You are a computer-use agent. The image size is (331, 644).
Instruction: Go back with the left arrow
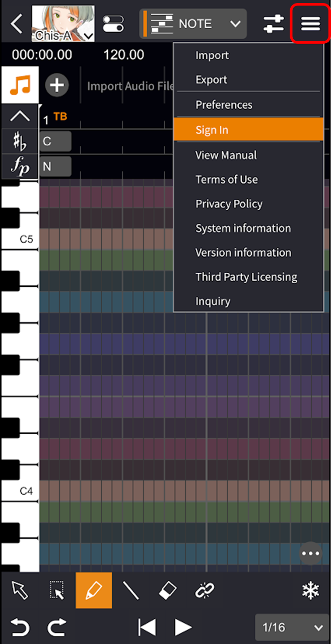click(16, 24)
